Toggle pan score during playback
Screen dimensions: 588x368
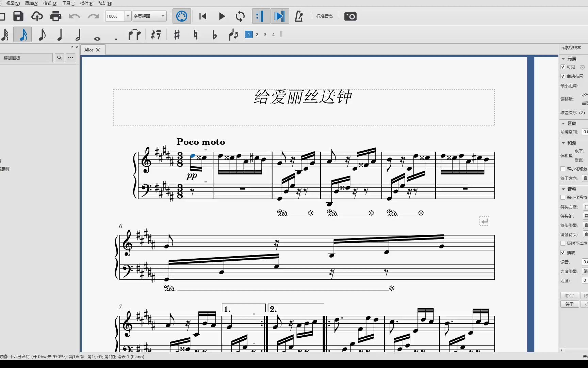(280, 16)
